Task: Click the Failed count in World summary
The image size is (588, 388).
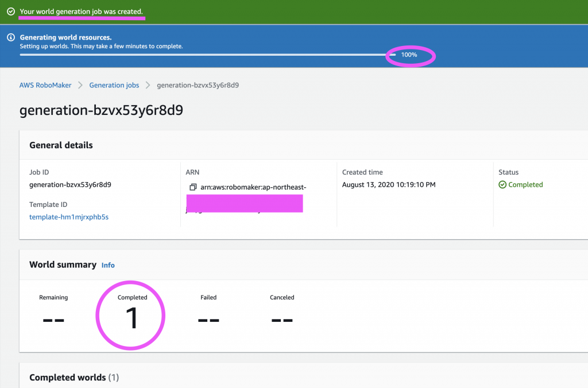Action: pyautogui.click(x=208, y=320)
